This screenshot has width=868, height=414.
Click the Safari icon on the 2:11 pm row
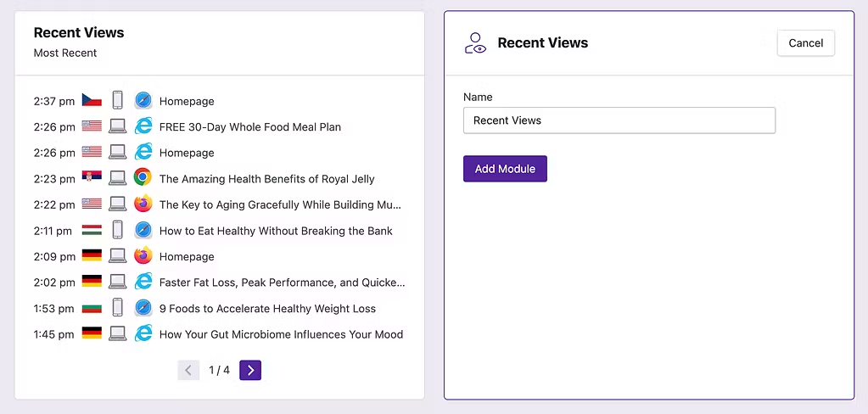coord(143,230)
